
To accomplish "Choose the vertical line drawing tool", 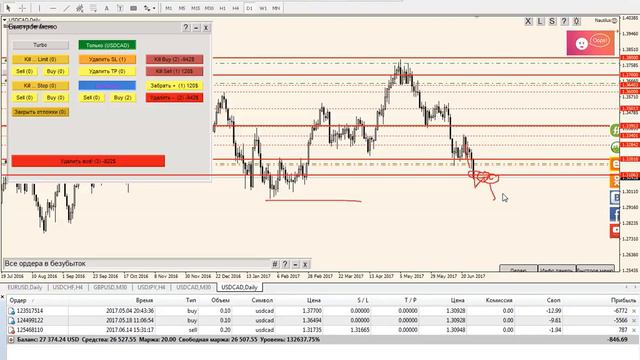I will 39,8.
